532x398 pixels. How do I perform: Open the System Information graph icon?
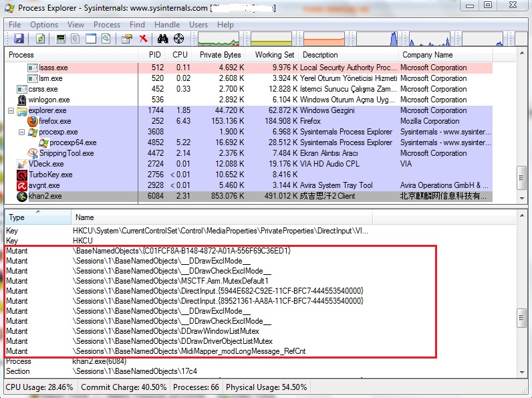(61, 39)
